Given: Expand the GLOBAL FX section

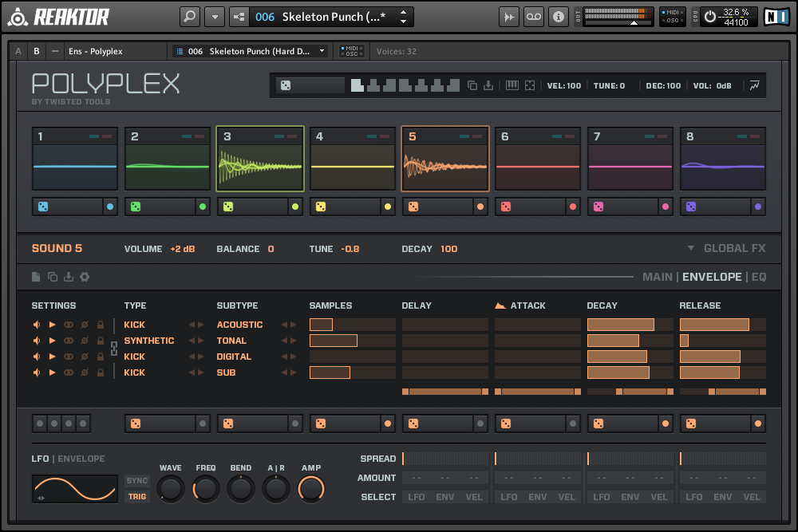Looking at the screenshot, I should pos(727,248).
